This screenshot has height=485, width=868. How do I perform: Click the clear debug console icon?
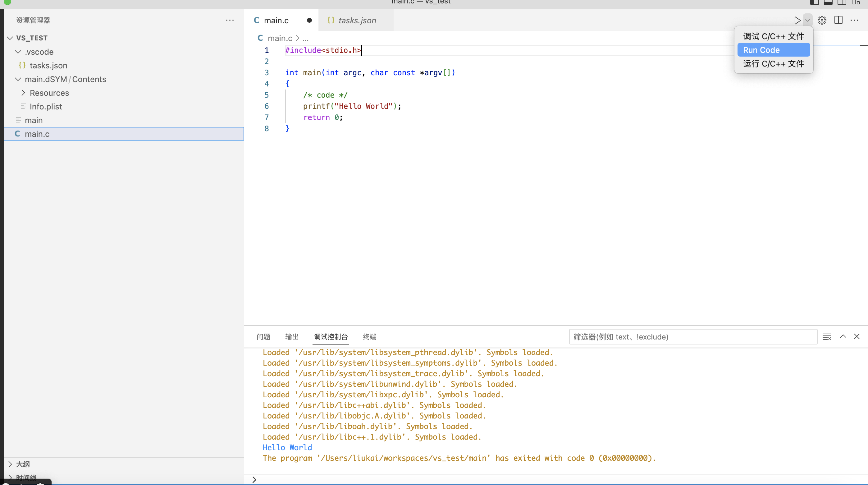(827, 337)
